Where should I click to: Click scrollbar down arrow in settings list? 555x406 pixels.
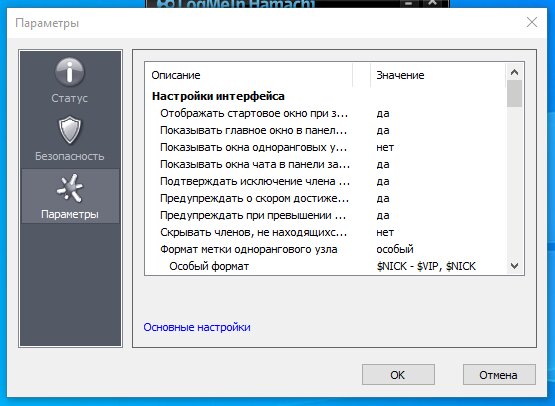click(x=514, y=266)
